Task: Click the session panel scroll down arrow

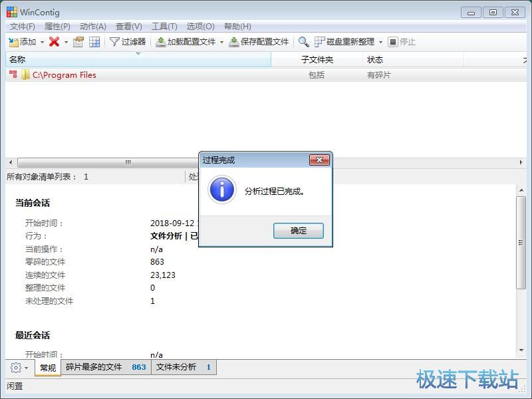Action: click(521, 350)
